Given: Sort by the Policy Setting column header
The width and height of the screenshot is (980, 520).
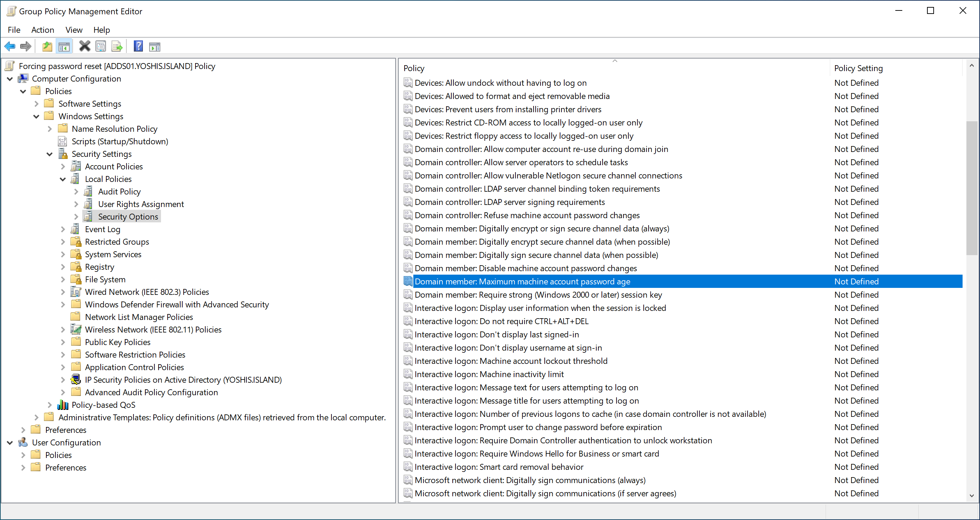Looking at the screenshot, I should pyautogui.click(x=858, y=68).
